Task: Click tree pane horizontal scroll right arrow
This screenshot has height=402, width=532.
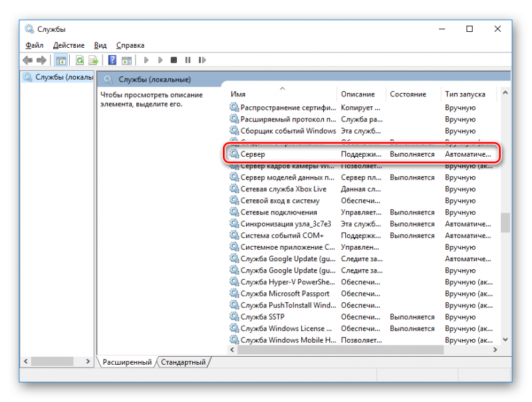Action: click(88, 361)
